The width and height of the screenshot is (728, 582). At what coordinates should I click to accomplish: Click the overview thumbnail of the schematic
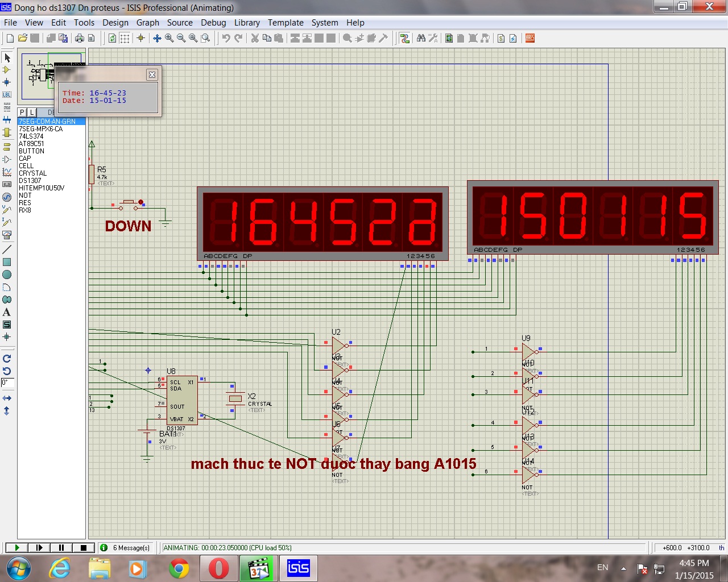pyautogui.click(x=52, y=76)
